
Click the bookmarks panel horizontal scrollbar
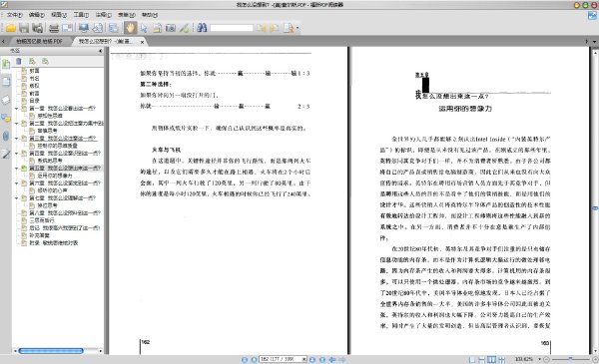coord(51,351)
